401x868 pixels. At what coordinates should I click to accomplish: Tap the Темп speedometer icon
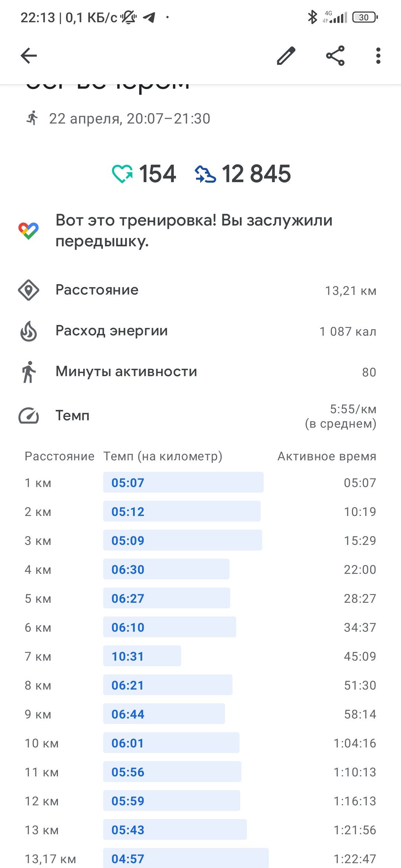click(x=29, y=416)
